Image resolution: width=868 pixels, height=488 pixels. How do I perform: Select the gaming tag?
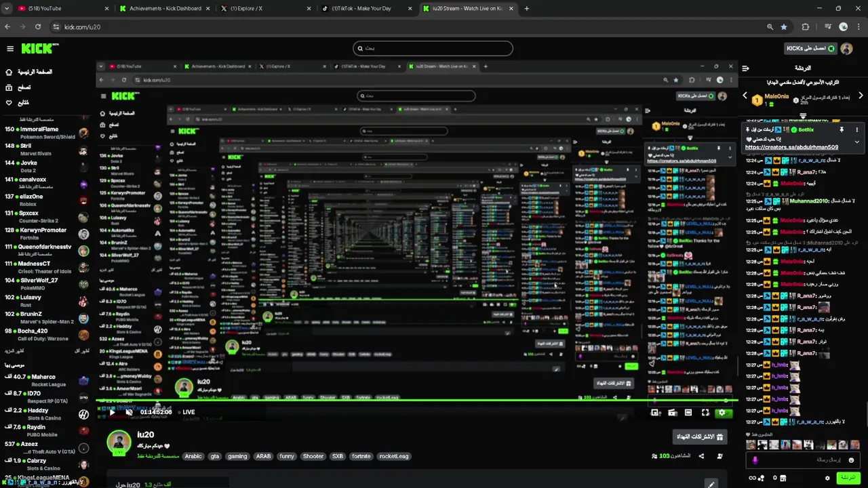(x=237, y=456)
